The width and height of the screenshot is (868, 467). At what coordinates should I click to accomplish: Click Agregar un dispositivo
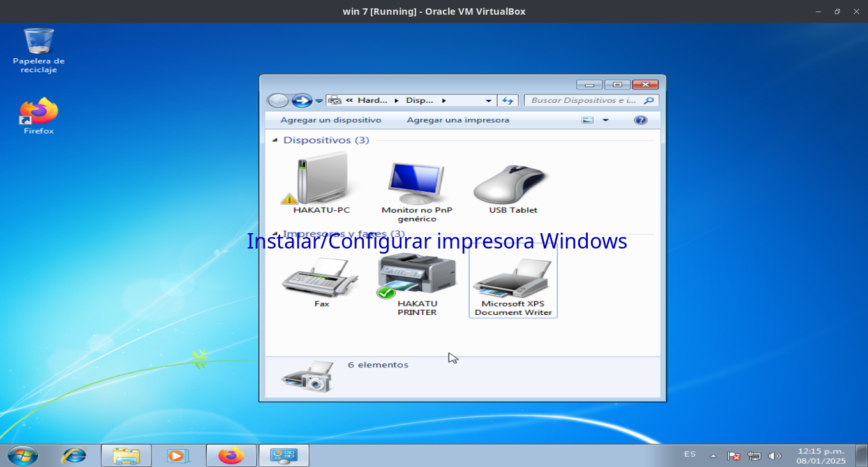pos(331,120)
